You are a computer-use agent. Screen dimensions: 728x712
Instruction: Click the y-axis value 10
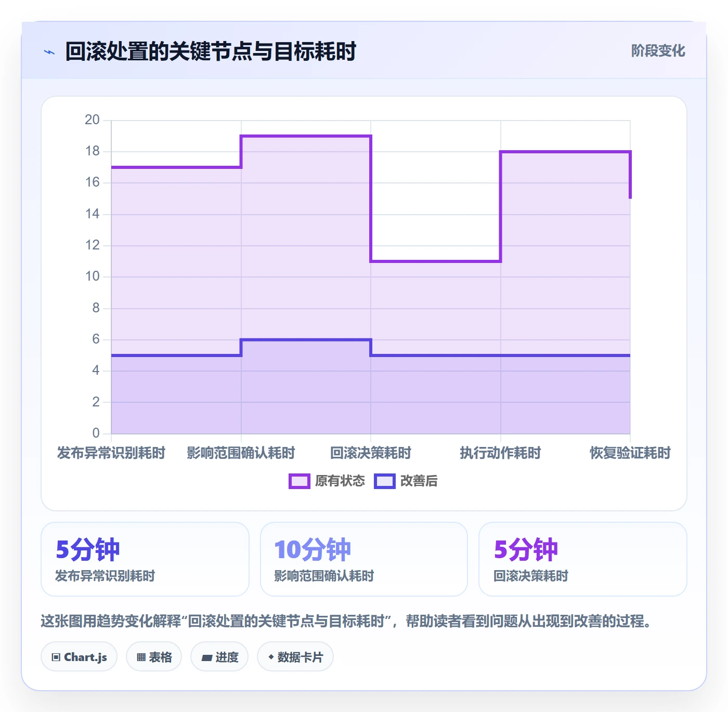pyautogui.click(x=92, y=276)
